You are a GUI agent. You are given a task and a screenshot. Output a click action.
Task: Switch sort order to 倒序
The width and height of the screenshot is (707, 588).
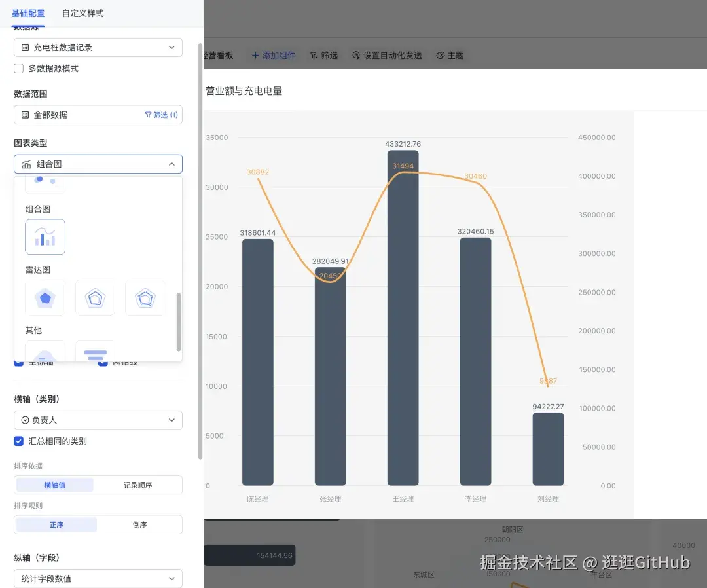139,524
